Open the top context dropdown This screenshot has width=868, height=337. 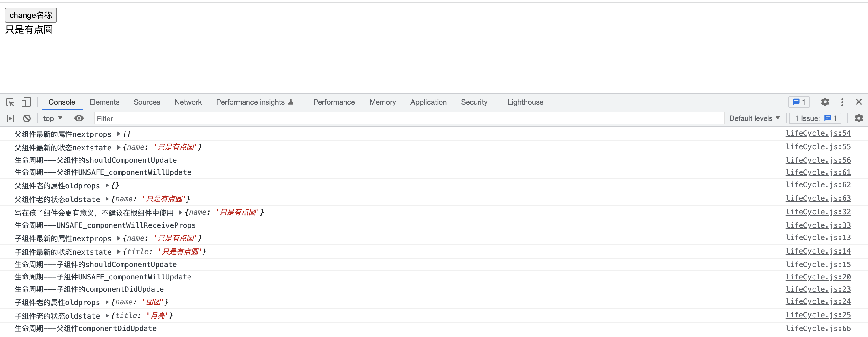pyautogui.click(x=52, y=118)
